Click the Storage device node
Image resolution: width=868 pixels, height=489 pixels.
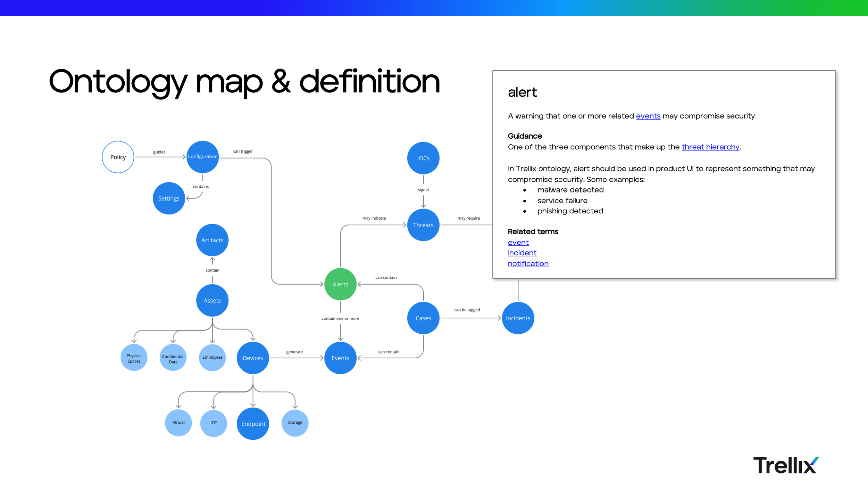(x=295, y=423)
